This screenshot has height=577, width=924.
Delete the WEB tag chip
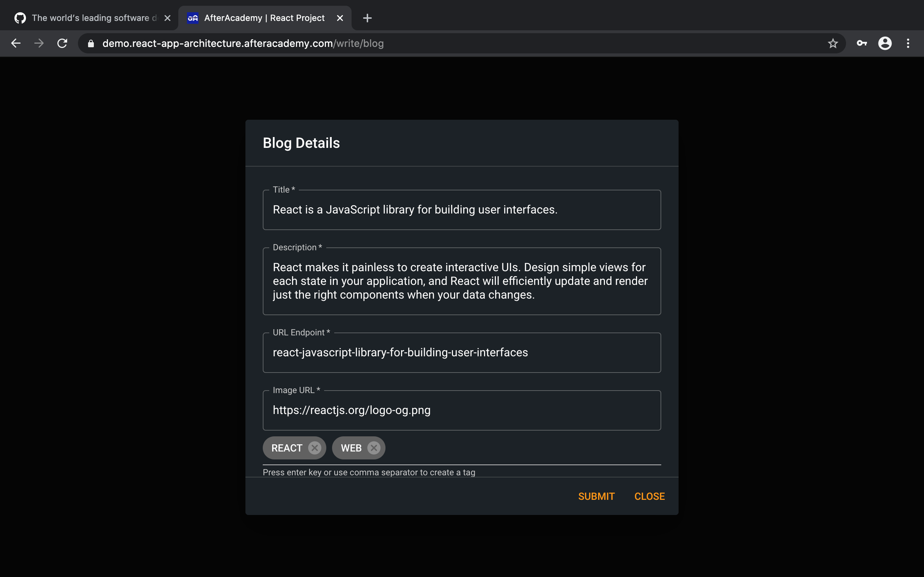(x=374, y=448)
